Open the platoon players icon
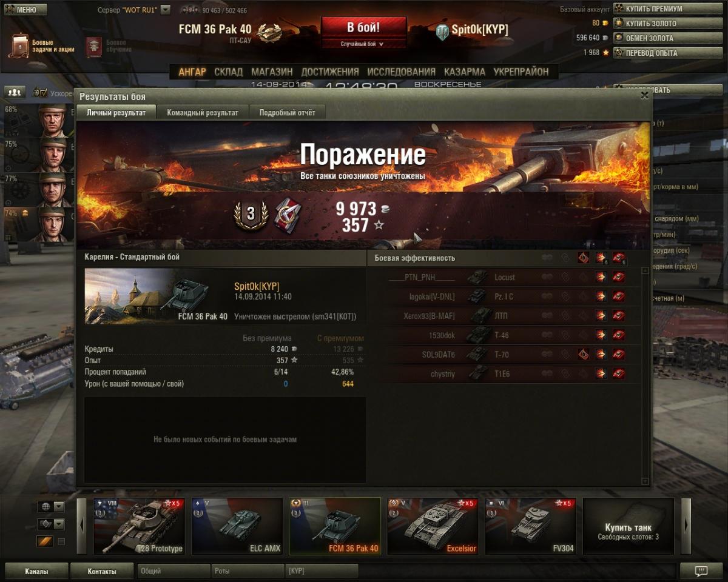This screenshot has height=582, width=728. [x=15, y=92]
